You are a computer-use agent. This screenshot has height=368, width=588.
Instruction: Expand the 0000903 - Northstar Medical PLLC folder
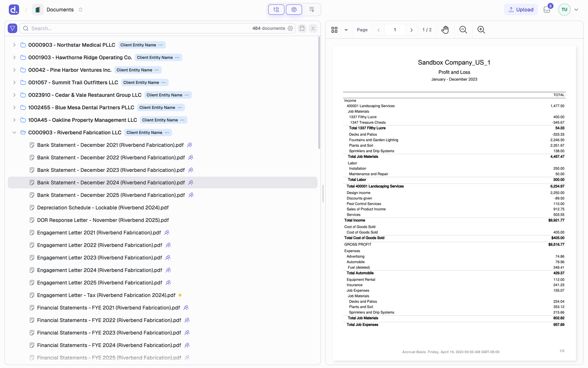point(14,45)
